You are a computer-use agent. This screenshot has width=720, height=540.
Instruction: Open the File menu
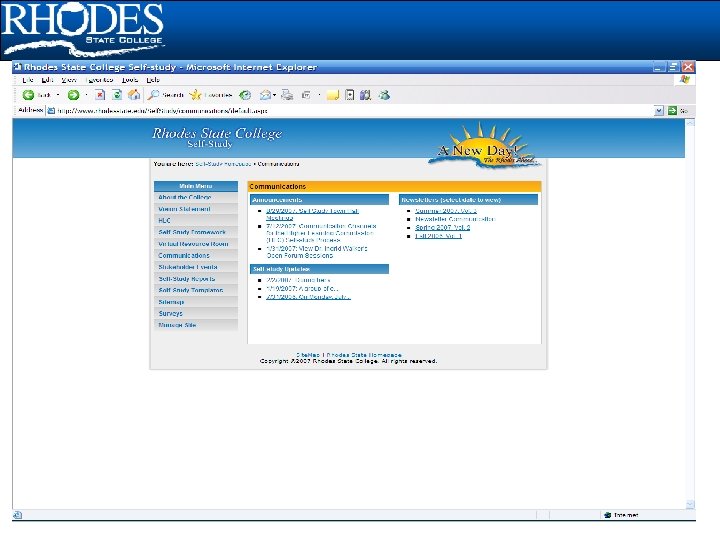click(28, 80)
